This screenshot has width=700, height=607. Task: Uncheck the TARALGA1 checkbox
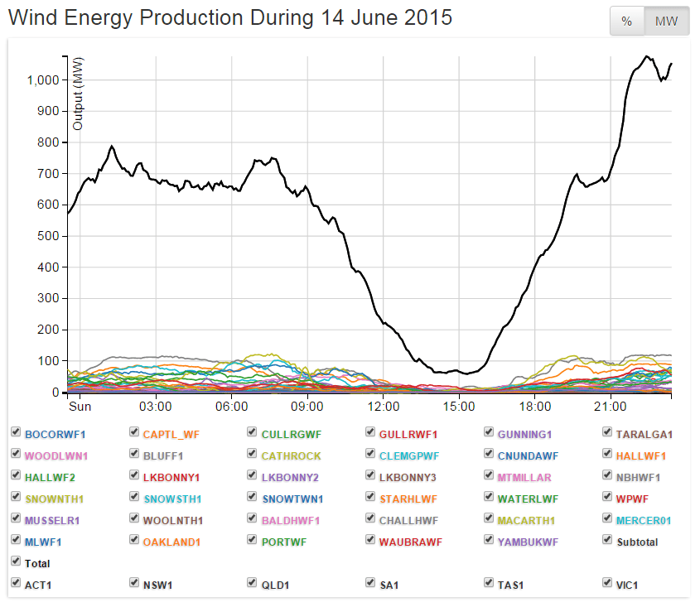point(607,433)
